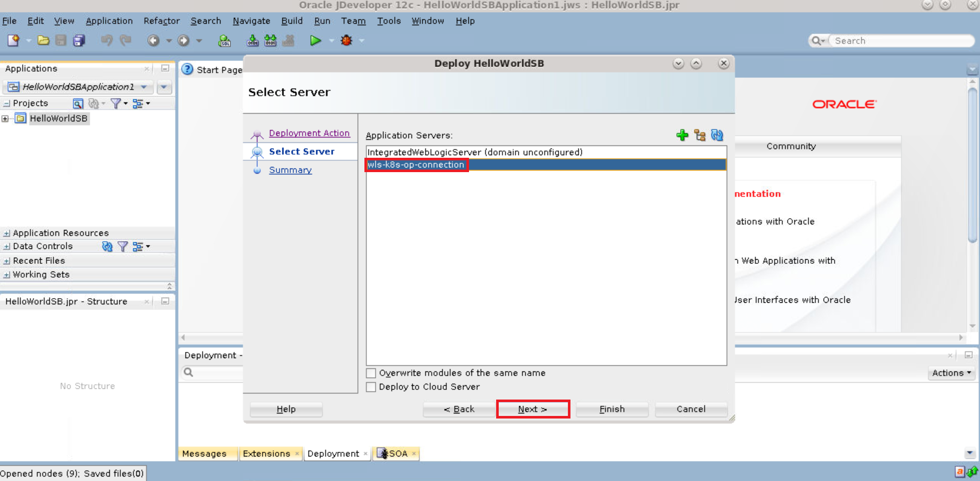This screenshot has width=980, height=481.
Task: Click the Start Page help question-mark icon
Action: (188, 69)
